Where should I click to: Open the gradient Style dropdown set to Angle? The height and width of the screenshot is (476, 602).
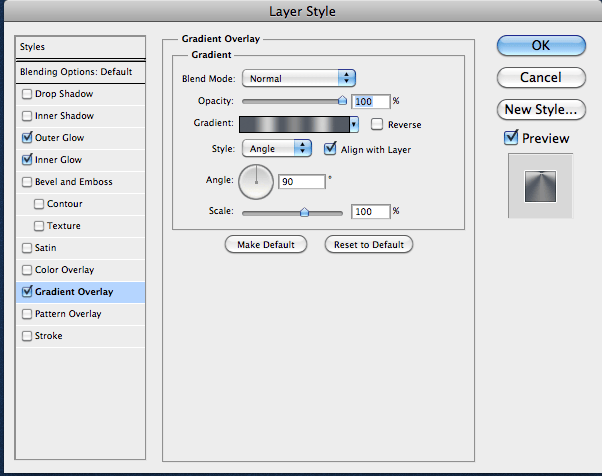click(x=277, y=149)
